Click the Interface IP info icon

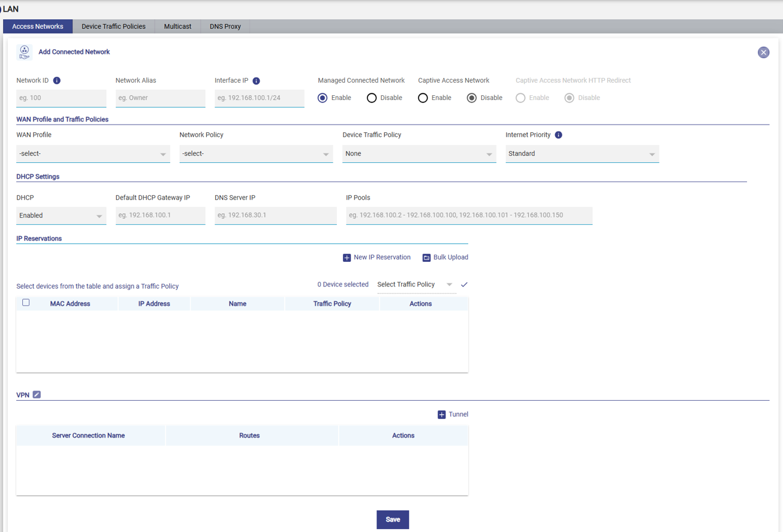tap(256, 81)
